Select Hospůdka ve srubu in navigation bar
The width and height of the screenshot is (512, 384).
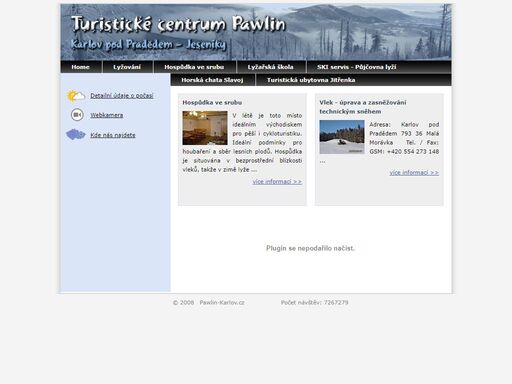click(x=194, y=67)
